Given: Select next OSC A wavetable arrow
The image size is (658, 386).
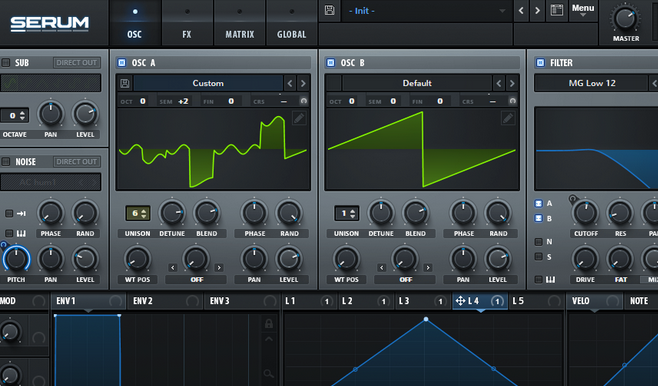Looking at the screenshot, I should pyautogui.click(x=303, y=83).
